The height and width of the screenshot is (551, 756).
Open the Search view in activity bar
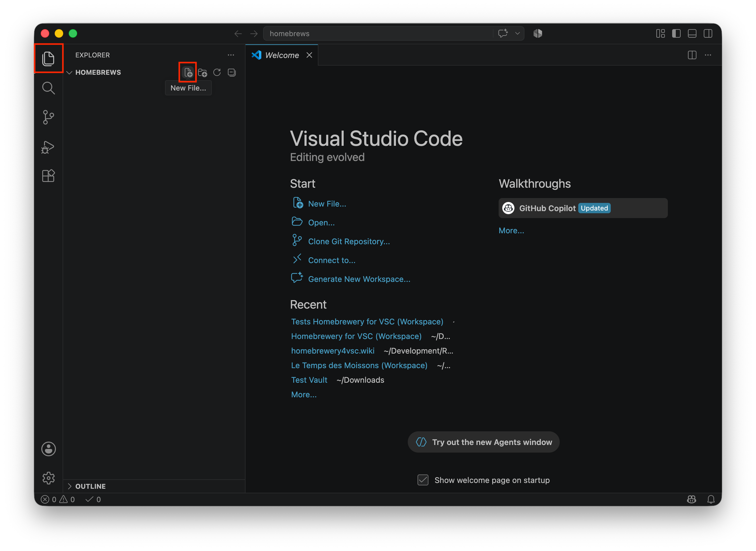48,88
